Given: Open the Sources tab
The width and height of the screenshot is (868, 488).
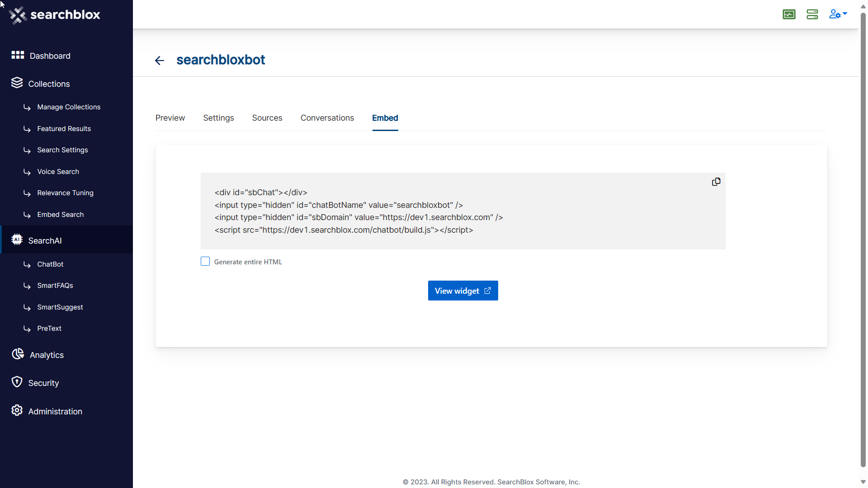Looking at the screenshot, I should click(x=267, y=118).
